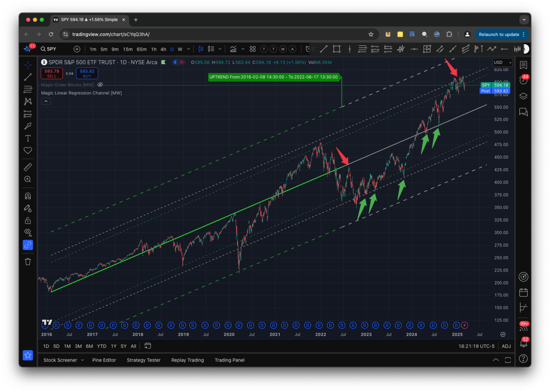Click the Relaunch to update button
Viewport: 550px width, 392px height.
click(x=502, y=34)
